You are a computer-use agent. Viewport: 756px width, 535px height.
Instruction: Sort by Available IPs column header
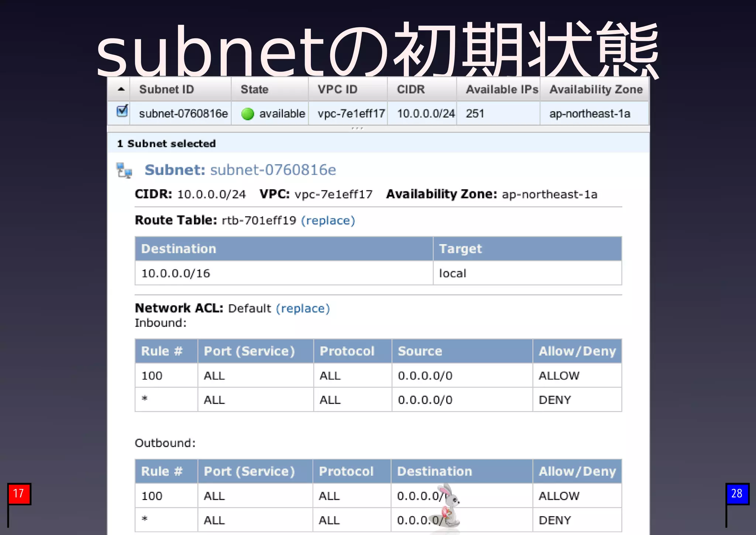501,89
